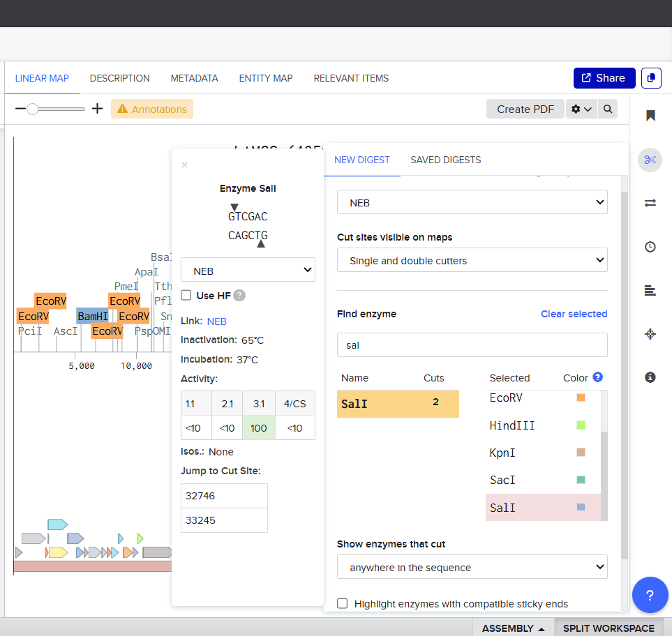Click the Find enzyme search field
The width and height of the screenshot is (672, 636).
(472, 345)
